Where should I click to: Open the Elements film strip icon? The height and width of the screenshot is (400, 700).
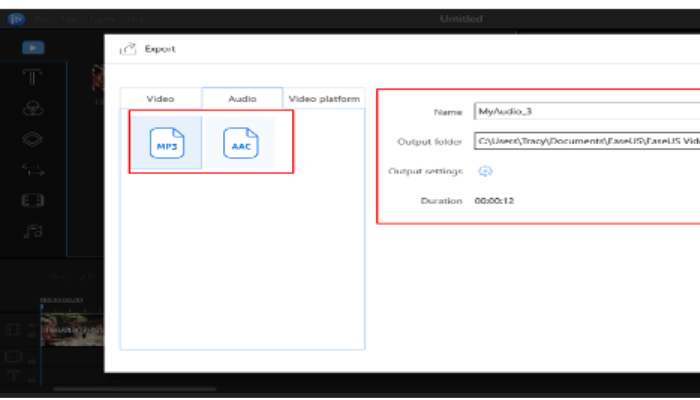tap(33, 200)
